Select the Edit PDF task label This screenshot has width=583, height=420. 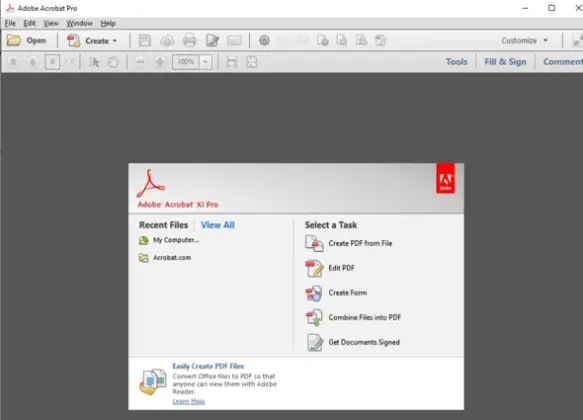click(341, 268)
